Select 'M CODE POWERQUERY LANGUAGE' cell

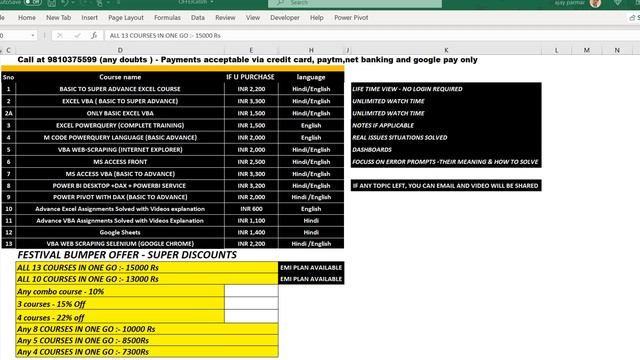(120, 138)
